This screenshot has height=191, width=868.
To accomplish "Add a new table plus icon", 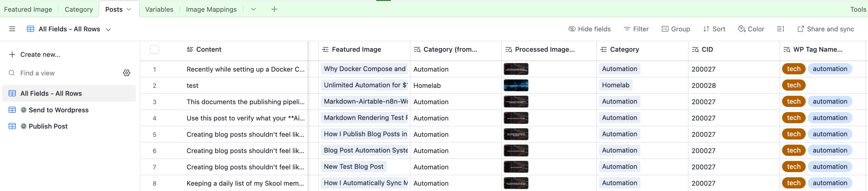I will click(x=274, y=9).
